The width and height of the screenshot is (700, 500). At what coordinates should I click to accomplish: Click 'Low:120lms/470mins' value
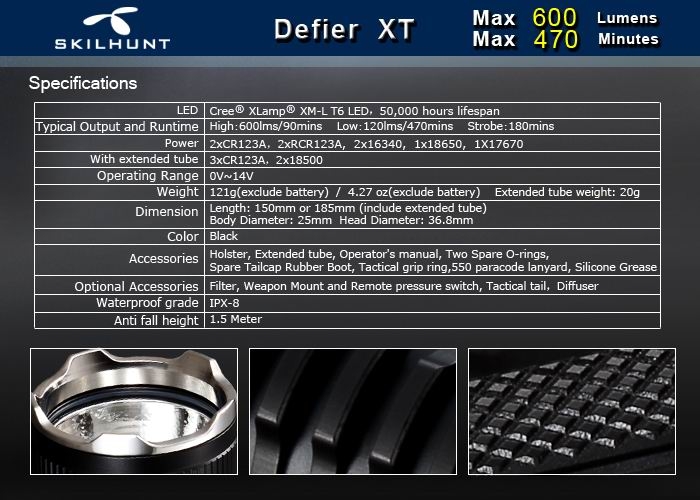coord(395,126)
